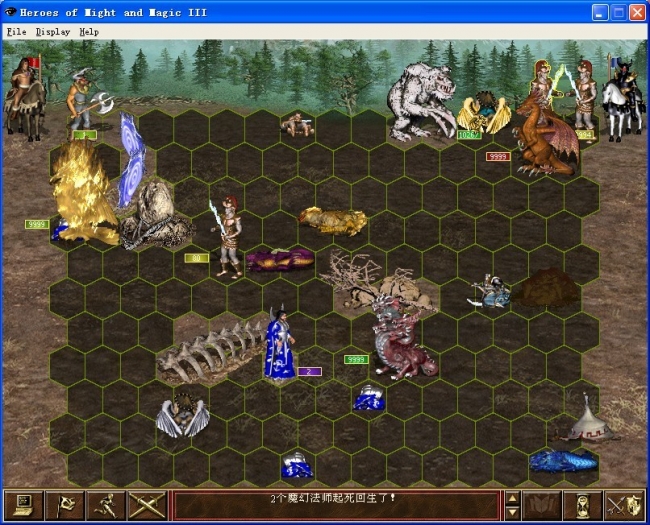Open the Help menu
Viewport: 650px width, 525px height.
pos(89,32)
